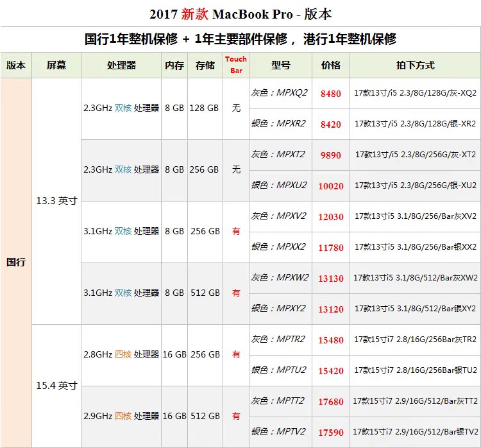Viewport: 481px width, 448px height.
Task: Select order text ending '256G/银-XU2'
Action: click(x=416, y=185)
